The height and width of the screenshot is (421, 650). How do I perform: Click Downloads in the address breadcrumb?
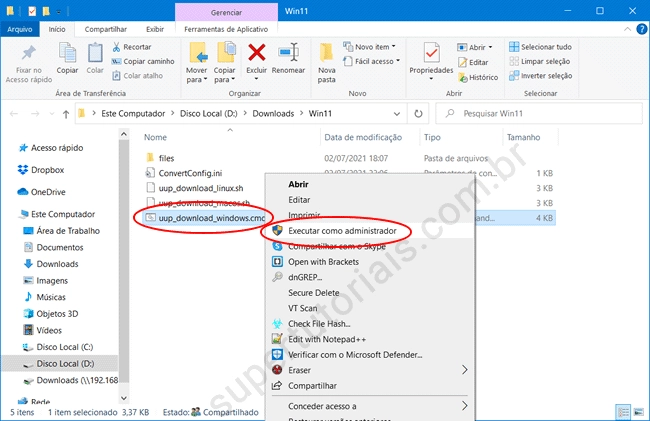click(x=273, y=114)
